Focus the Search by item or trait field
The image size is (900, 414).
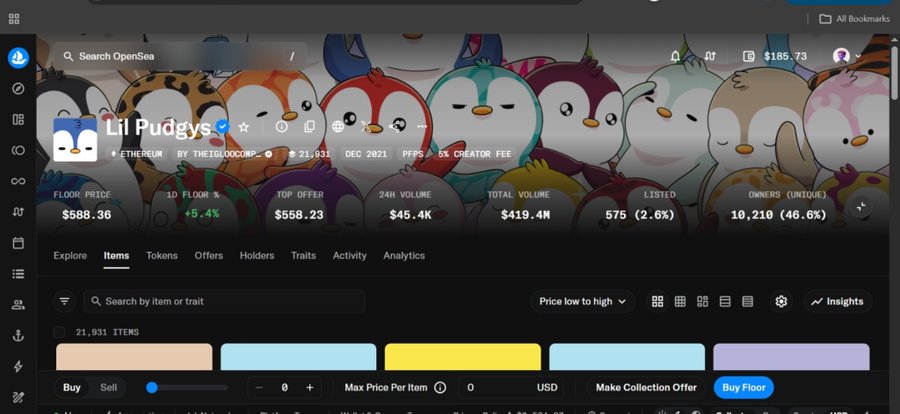(224, 301)
